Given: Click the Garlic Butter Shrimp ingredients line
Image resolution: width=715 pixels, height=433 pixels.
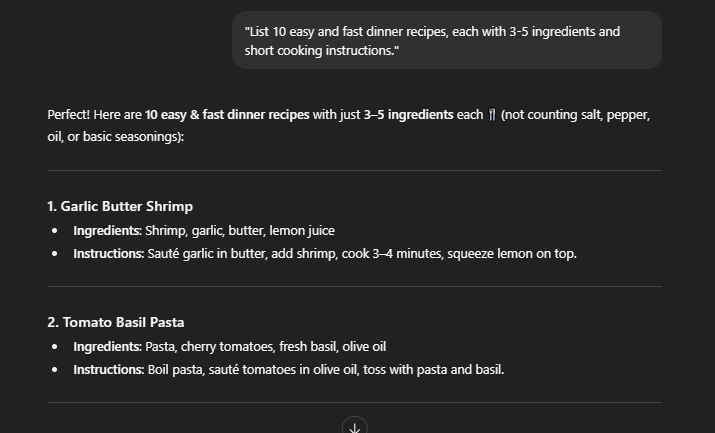Looking at the screenshot, I should (x=204, y=231).
